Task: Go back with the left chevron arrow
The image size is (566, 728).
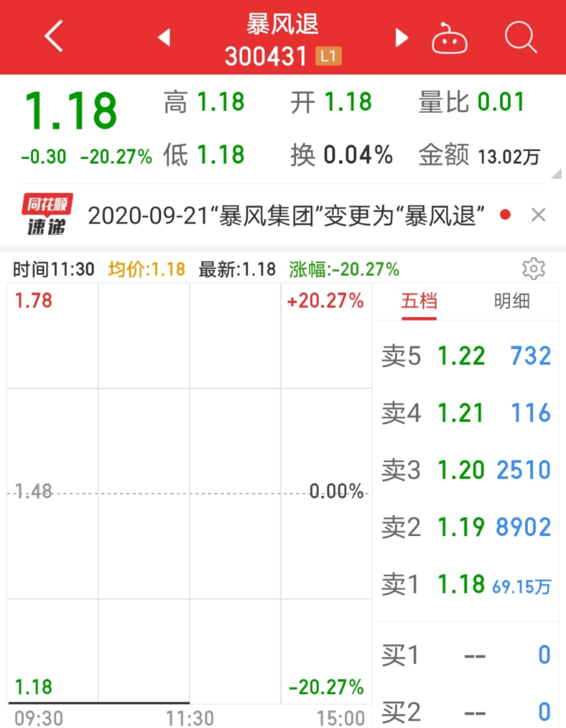Action: pos(54,37)
